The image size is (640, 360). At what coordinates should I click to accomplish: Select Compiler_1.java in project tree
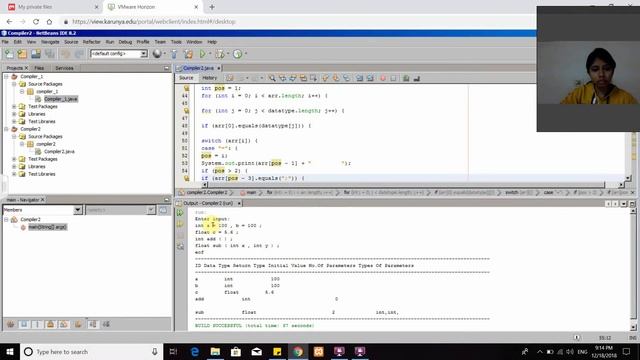click(60, 99)
